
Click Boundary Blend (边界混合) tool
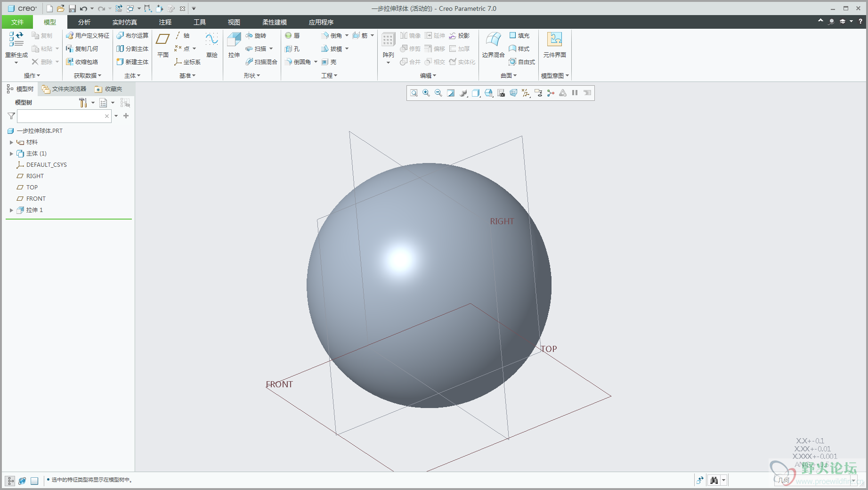pyautogui.click(x=493, y=45)
